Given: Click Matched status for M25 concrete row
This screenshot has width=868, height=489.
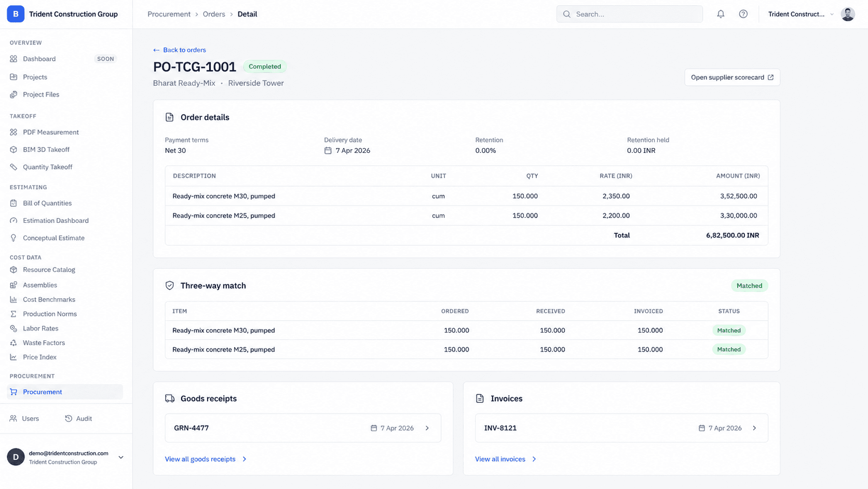Looking at the screenshot, I should click(729, 350).
